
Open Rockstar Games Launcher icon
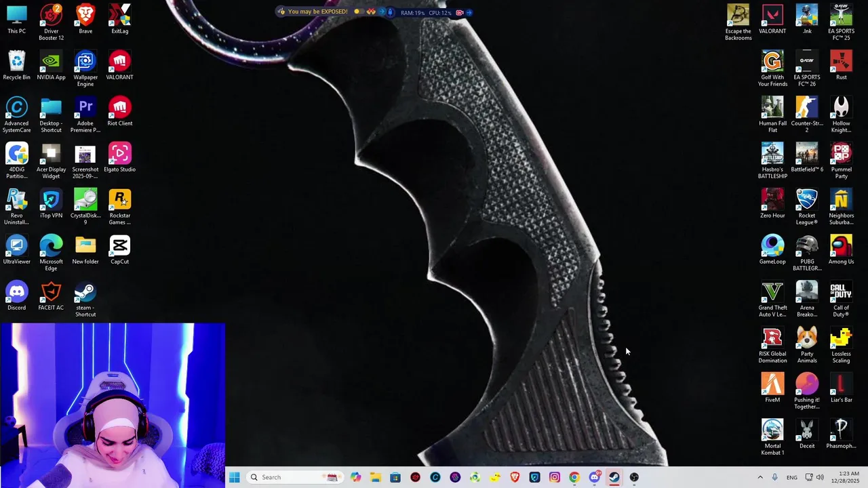pyautogui.click(x=120, y=207)
